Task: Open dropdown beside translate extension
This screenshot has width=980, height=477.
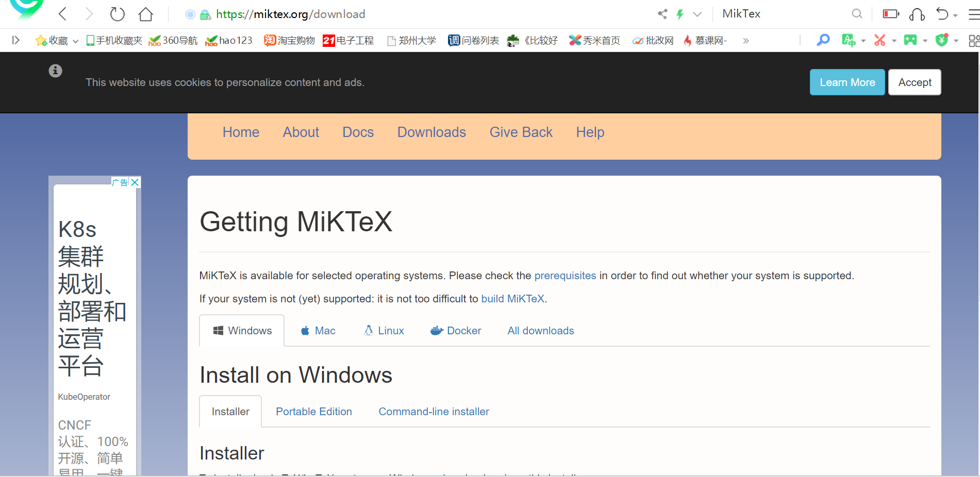Action: [863, 41]
